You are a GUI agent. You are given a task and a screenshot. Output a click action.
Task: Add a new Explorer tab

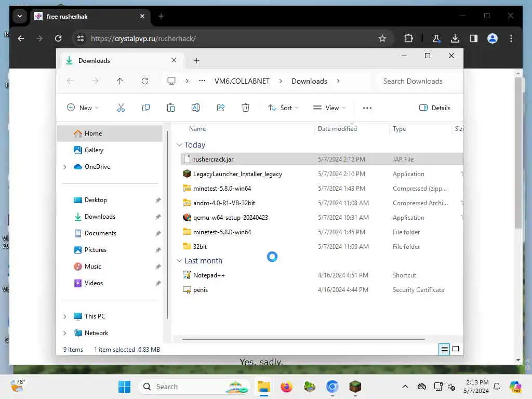[x=196, y=60]
